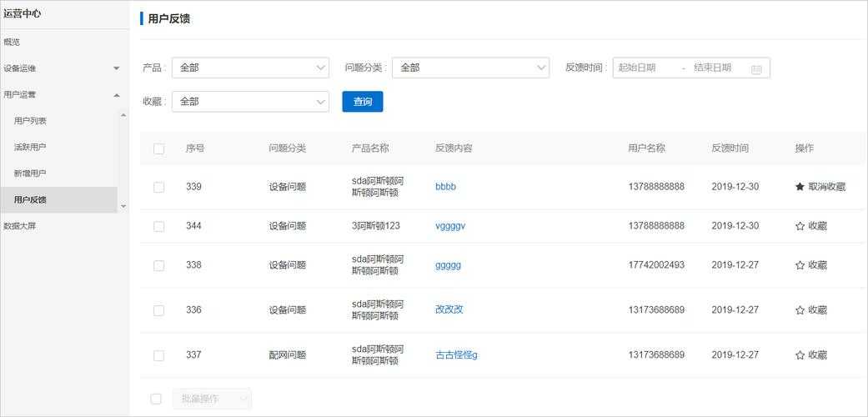This screenshot has height=417, width=868.
Task: Check the box for row 339
Action: click(x=159, y=187)
